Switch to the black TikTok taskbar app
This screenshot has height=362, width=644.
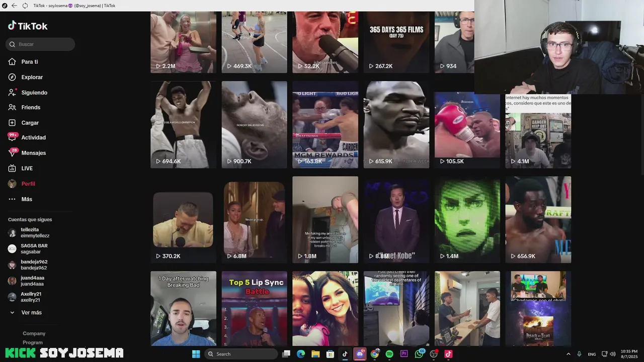click(345, 354)
